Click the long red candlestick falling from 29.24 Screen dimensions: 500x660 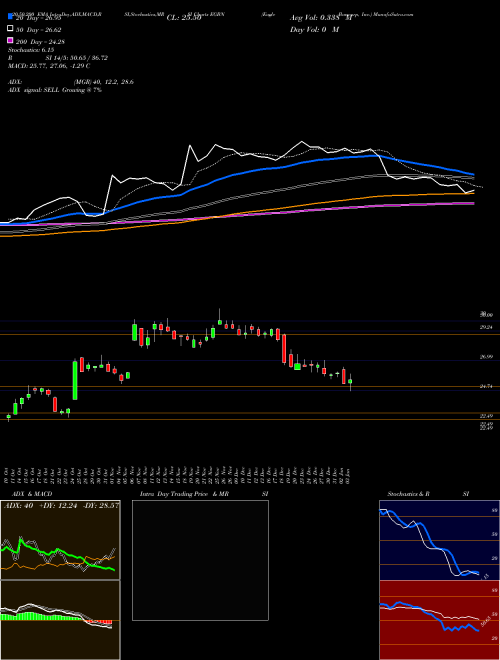tap(284, 349)
